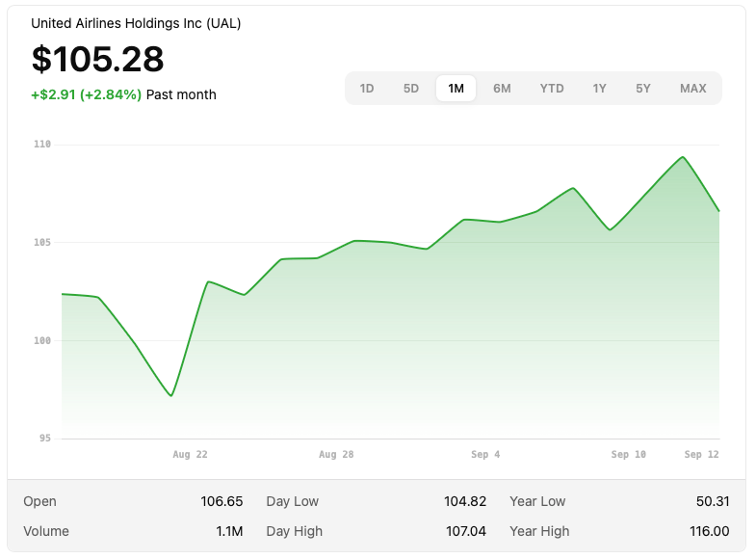
Task: Click the Sep 12 axis label
Action: (701, 454)
